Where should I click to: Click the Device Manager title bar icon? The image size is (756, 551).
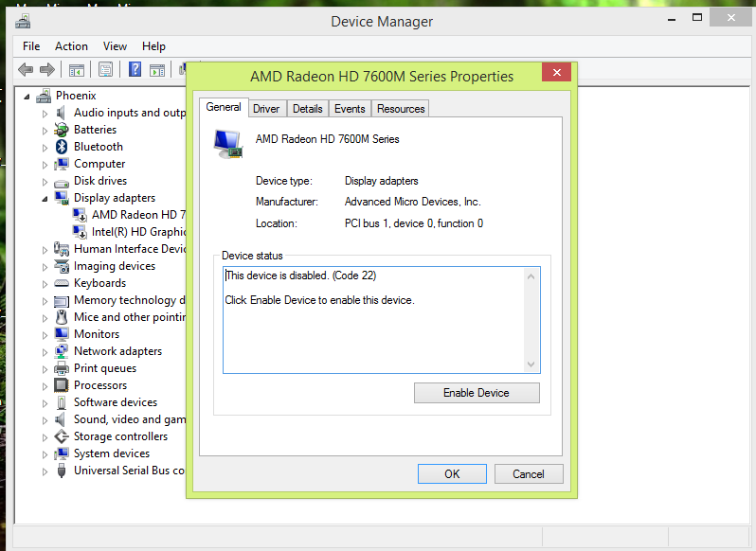[23, 21]
